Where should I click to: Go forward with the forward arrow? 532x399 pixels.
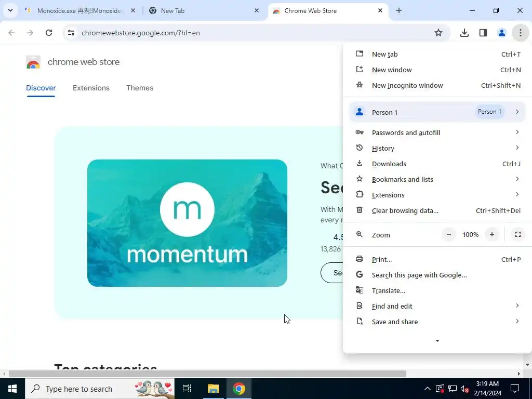click(30, 33)
